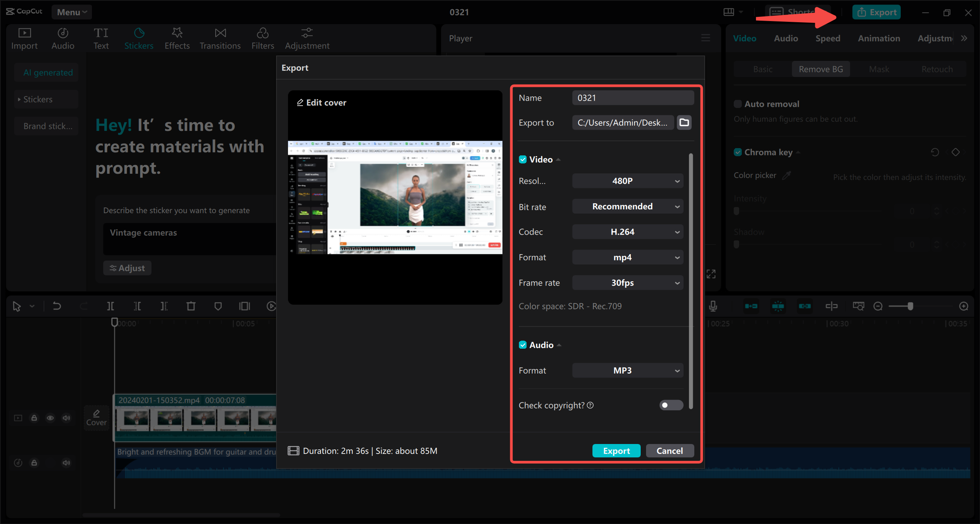This screenshot has width=980, height=524.
Task: Open the folder browser next to Export to
Action: click(x=684, y=122)
